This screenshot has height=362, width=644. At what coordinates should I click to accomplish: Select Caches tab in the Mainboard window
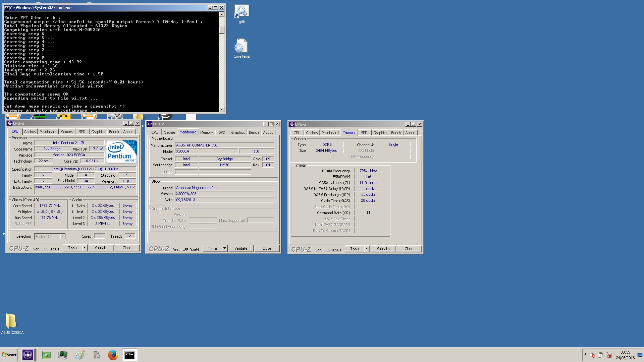[x=170, y=132]
